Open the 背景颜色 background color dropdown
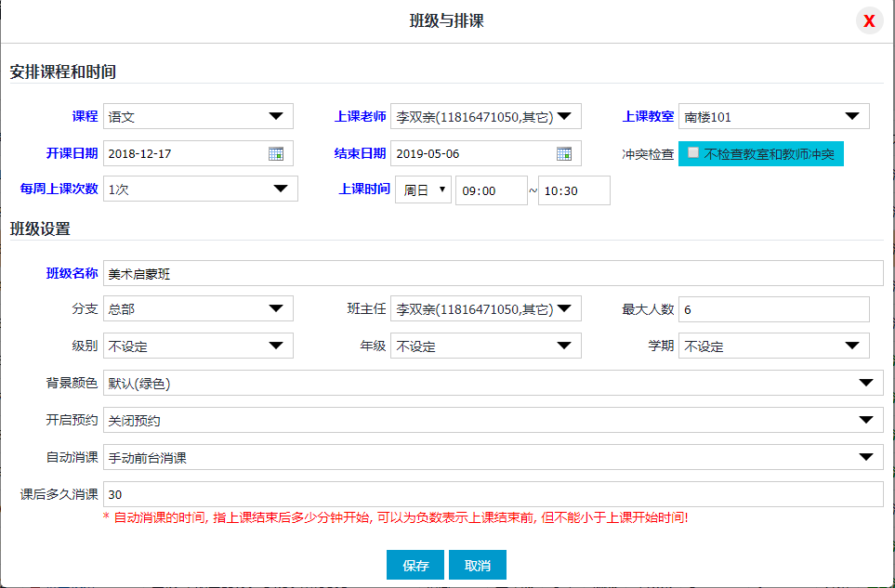 [493, 383]
